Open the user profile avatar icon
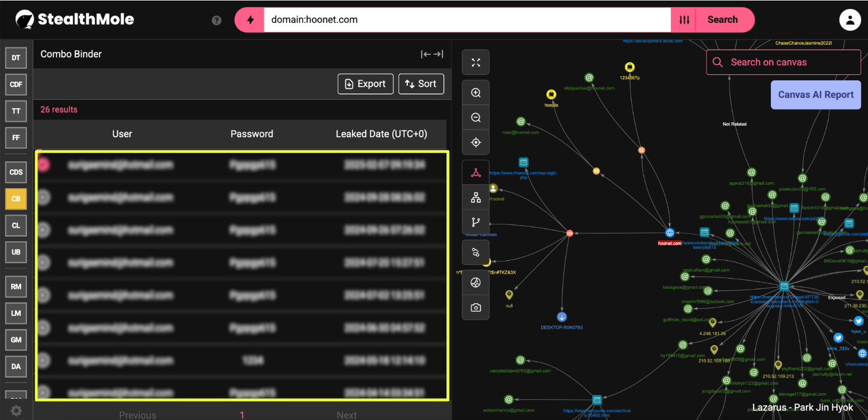Screen dimensions: 868x420 click(x=850, y=20)
